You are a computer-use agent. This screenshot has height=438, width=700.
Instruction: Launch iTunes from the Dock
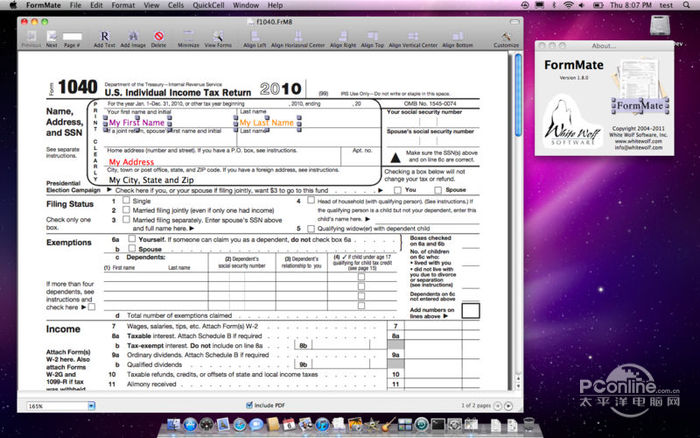coord(322,424)
